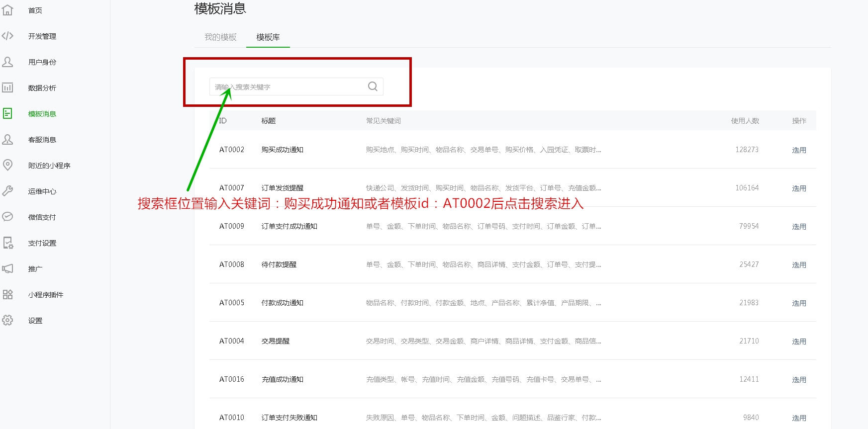Switch to the 我的模板 tab
The image size is (868, 429).
(x=220, y=37)
